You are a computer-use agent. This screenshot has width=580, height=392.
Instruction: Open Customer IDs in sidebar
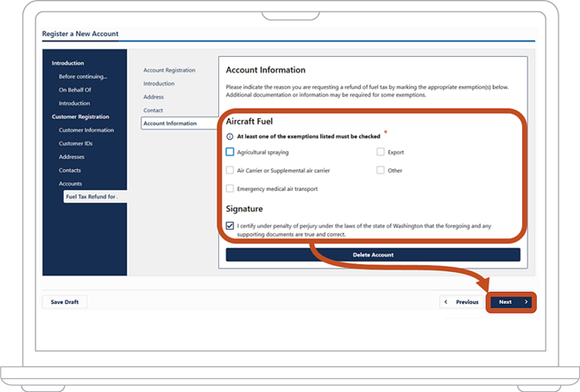tap(75, 143)
